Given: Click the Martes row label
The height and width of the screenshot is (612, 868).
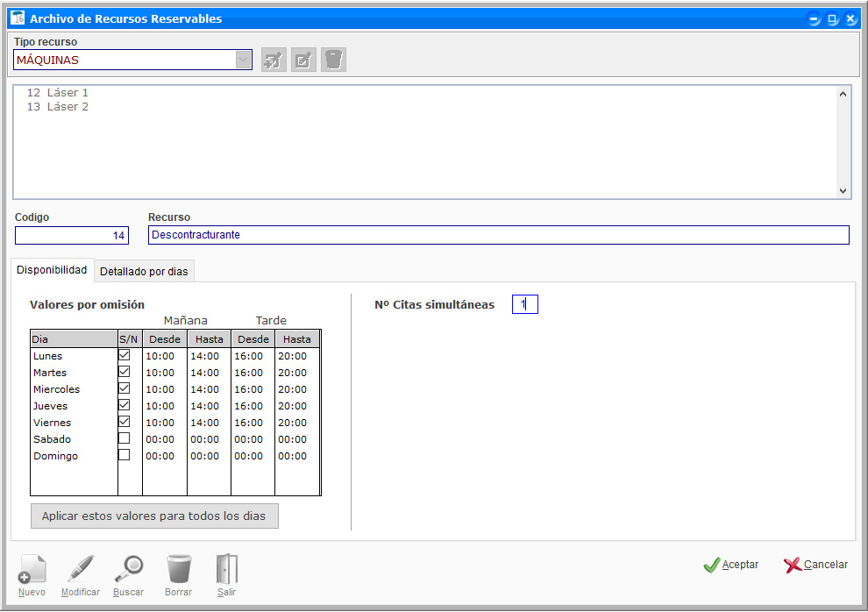Looking at the screenshot, I should coord(50,373).
